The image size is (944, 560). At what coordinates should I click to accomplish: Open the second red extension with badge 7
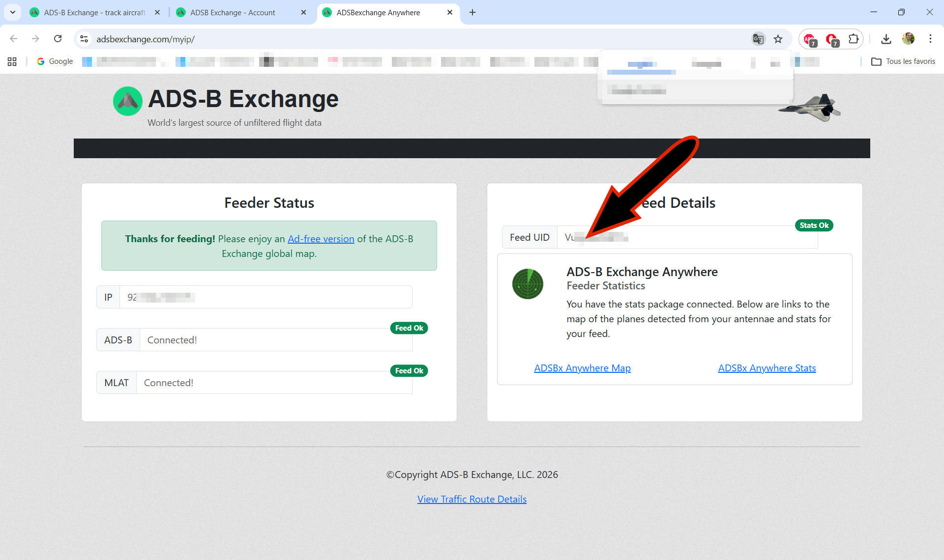pos(832,39)
